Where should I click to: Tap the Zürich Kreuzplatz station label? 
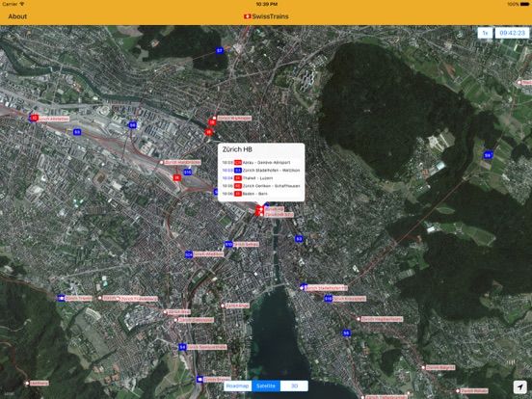349,299
